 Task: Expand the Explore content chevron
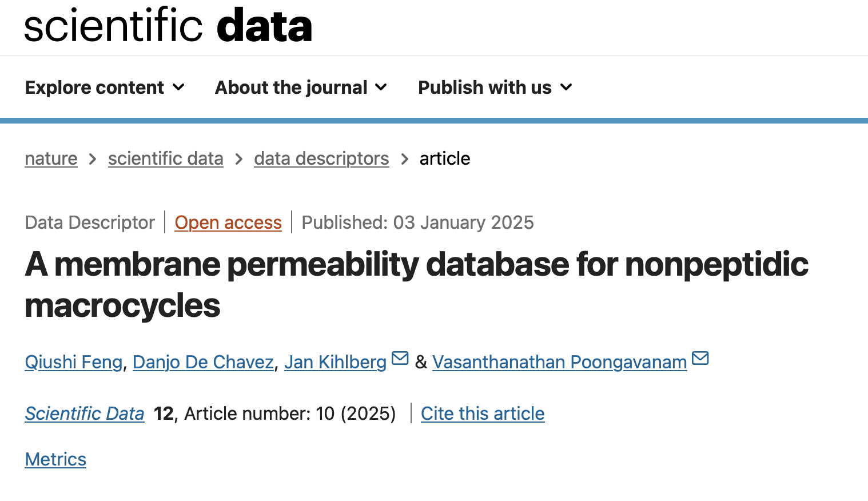point(179,88)
